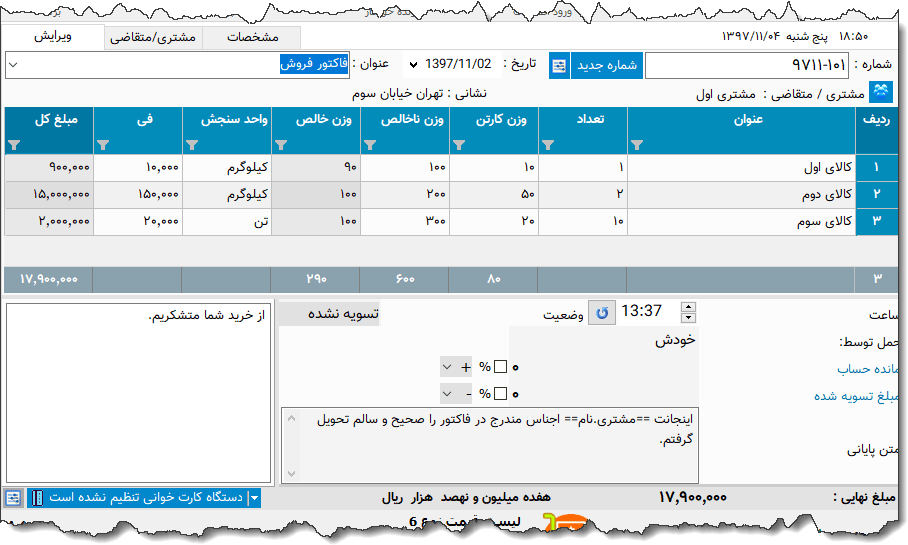Click net weight sum ۲۹۰ in footer
Image resolution: width=908 pixels, height=545 pixels.
click(x=317, y=279)
